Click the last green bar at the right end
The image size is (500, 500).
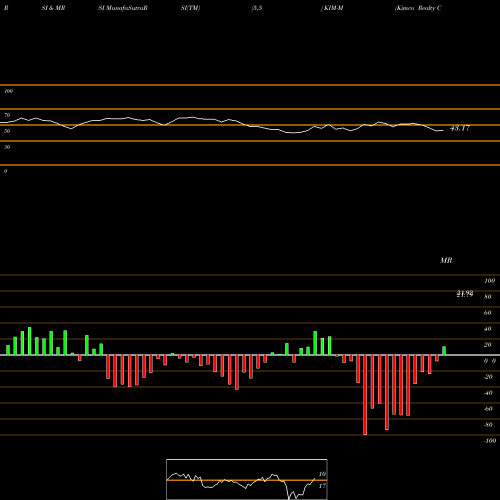444,351
